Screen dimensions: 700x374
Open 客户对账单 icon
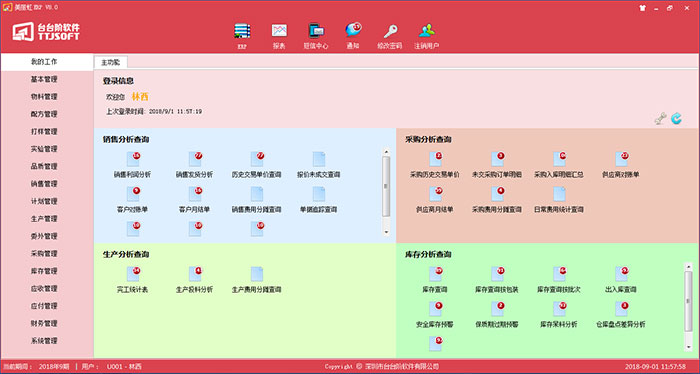click(133, 194)
